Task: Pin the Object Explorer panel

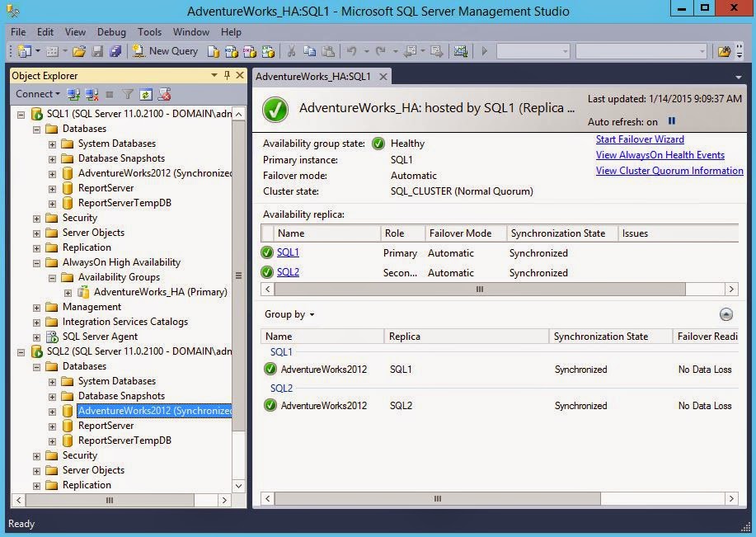Action: (227, 75)
